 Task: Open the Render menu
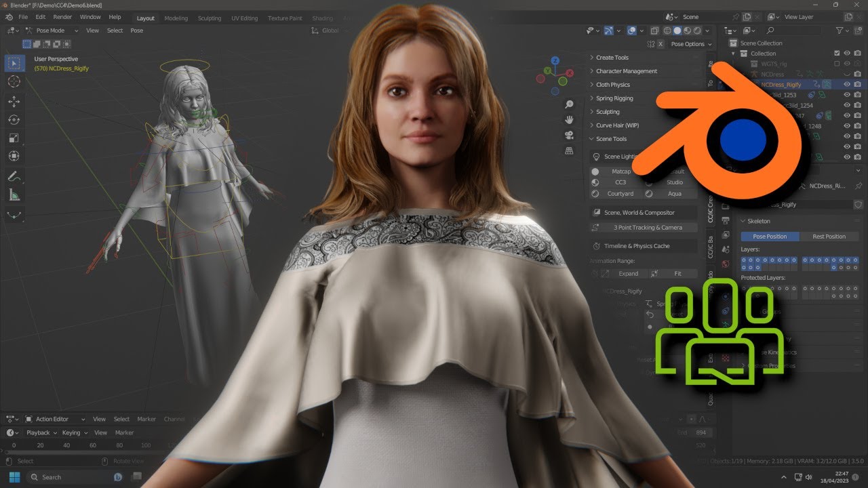pyautogui.click(x=62, y=17)
